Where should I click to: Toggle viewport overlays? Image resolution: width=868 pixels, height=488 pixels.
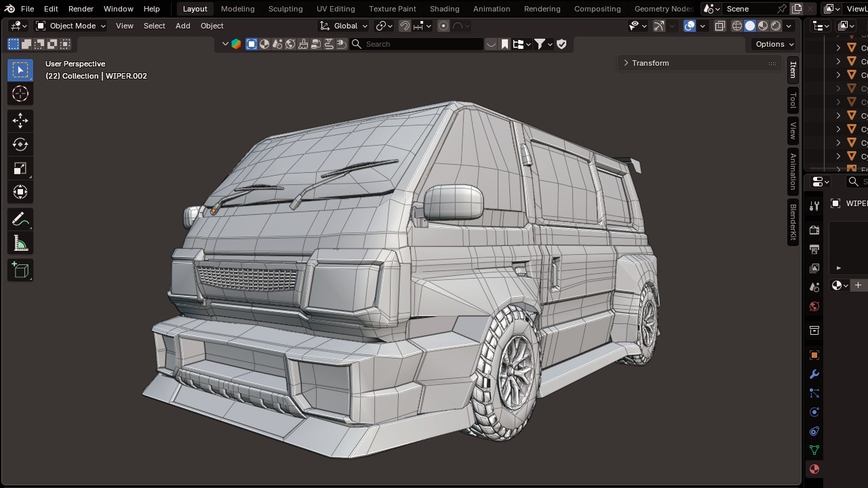(x=690, y=26)
